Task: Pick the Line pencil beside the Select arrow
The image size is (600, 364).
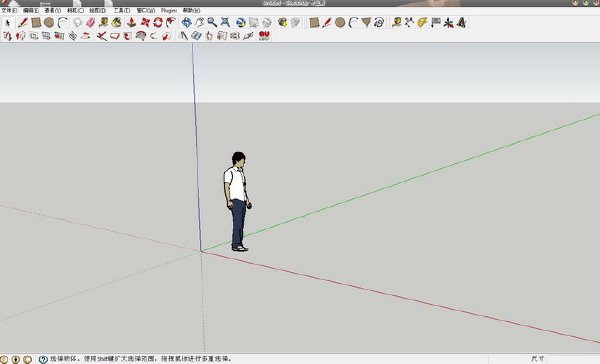Action: coord(23,23)
